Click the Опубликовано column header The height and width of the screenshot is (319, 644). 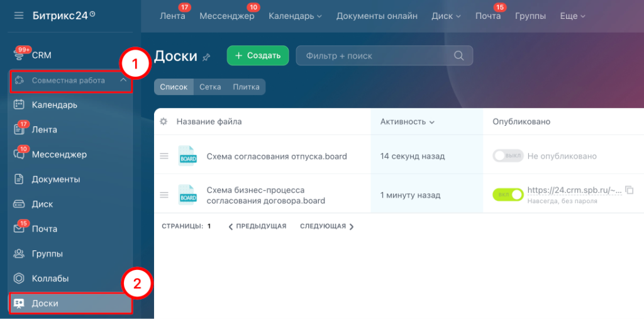[521, 121]
